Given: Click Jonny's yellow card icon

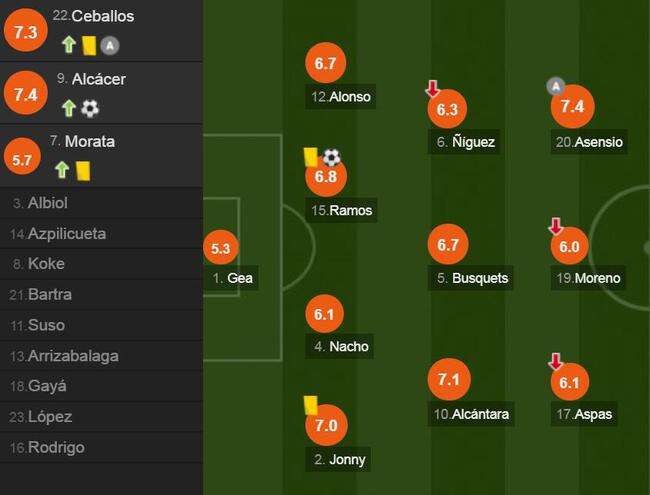Looking at the screenshot, I should (310, 405).
